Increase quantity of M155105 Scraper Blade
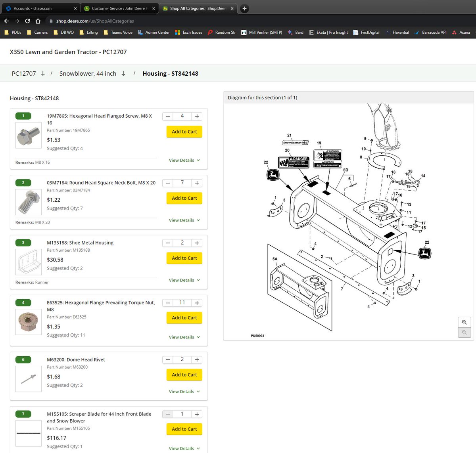The width and height of the screenshot is (476, 453). tap(197, 414)
